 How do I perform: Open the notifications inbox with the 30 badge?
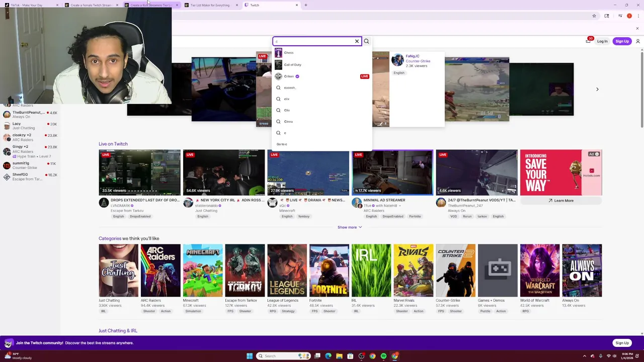click(588, 41)
